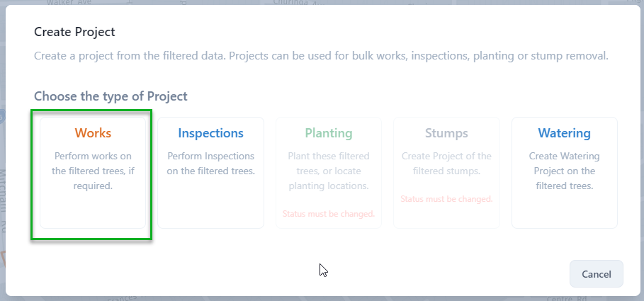644x301 pixels.
Task: Click the Planting card description text
Action: pos(329,171)
